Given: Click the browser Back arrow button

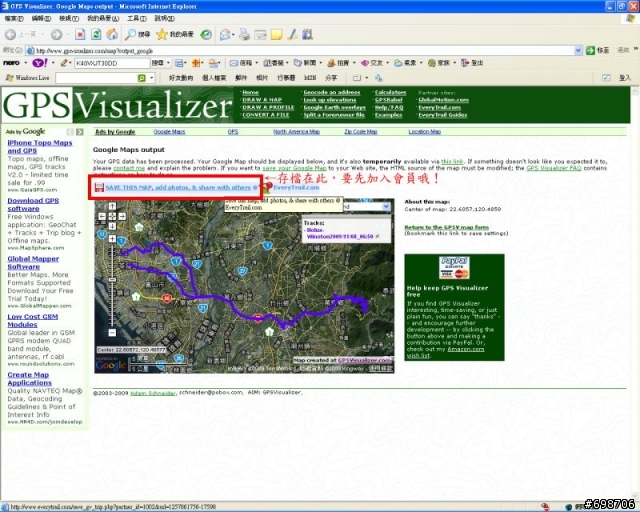Looking at the screenshot, I should pyautogui.click(x=11, y=35).
